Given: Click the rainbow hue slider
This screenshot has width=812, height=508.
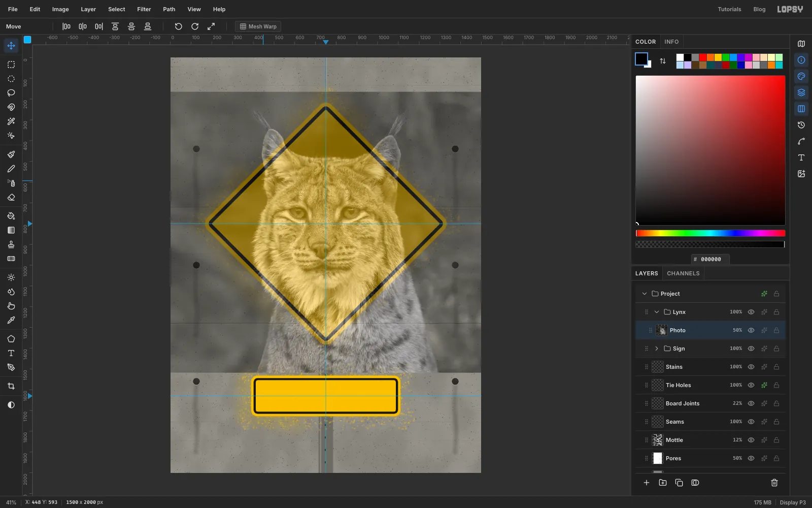Looking at the screenshot, I should click(710, 233).
